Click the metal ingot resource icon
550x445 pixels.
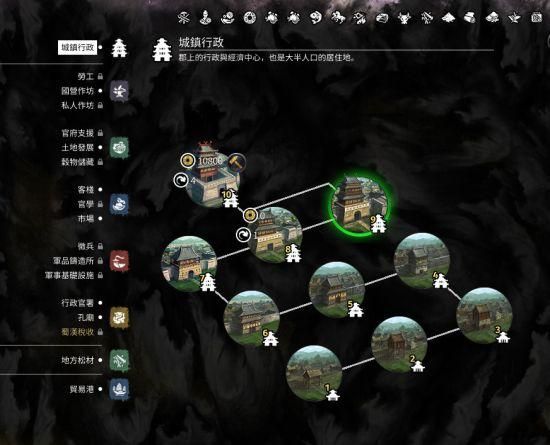pyautogui.click(x=382, y=18)
